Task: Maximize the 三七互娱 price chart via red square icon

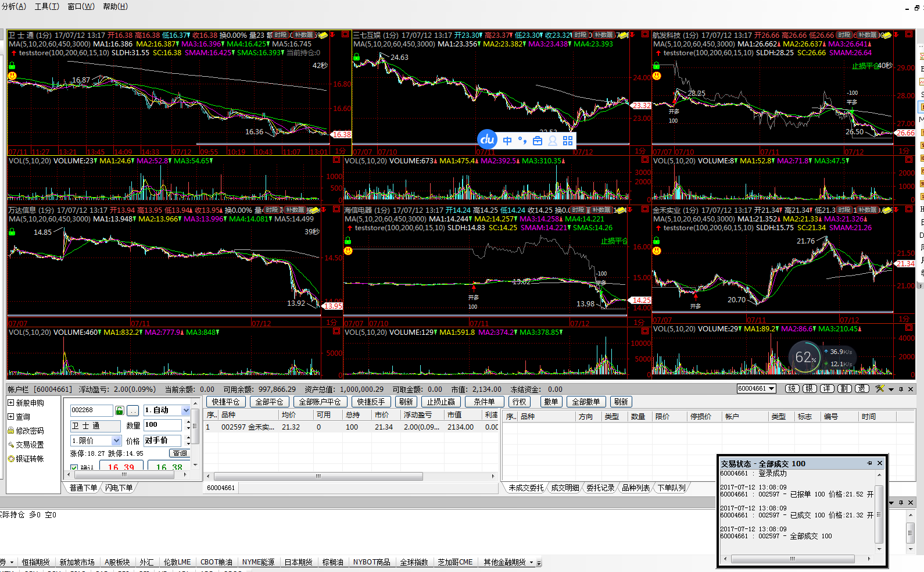Action: coord(644,34)
